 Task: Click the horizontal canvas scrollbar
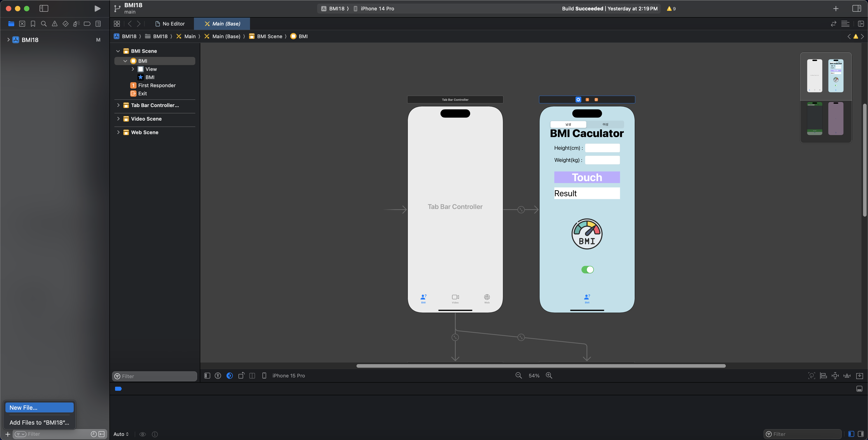(541, 366)
